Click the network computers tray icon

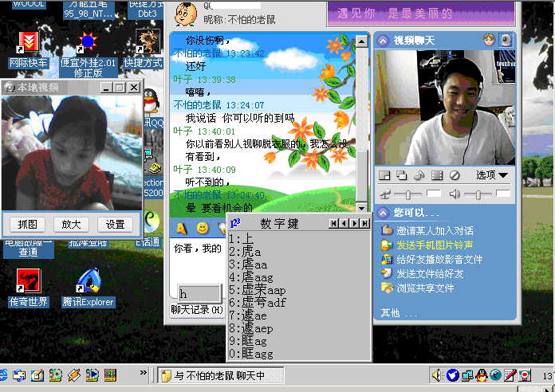click(466, 375)
